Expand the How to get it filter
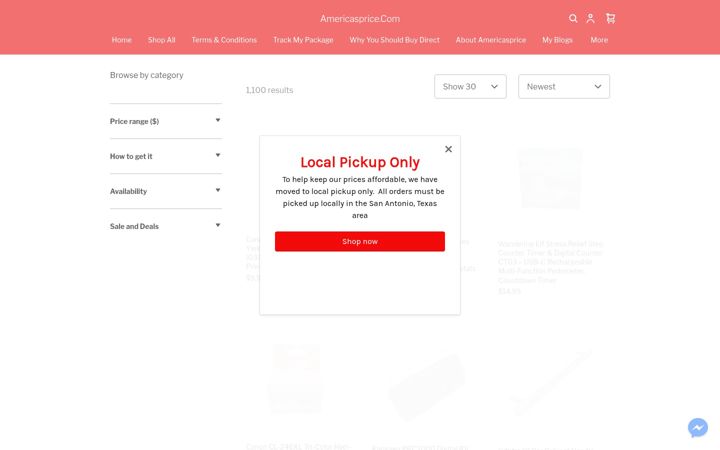Viewport: 720px width, 450px height. (166, 156)
